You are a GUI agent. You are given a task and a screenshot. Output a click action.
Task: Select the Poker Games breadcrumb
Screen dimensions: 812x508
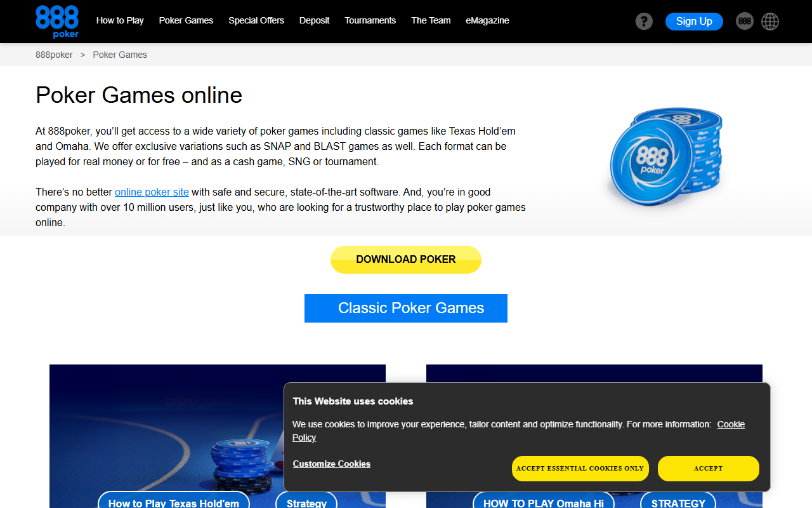(120, 55)
